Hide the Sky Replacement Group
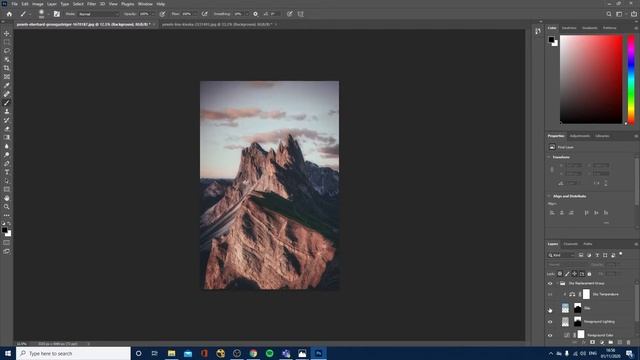 coord(550,283)
